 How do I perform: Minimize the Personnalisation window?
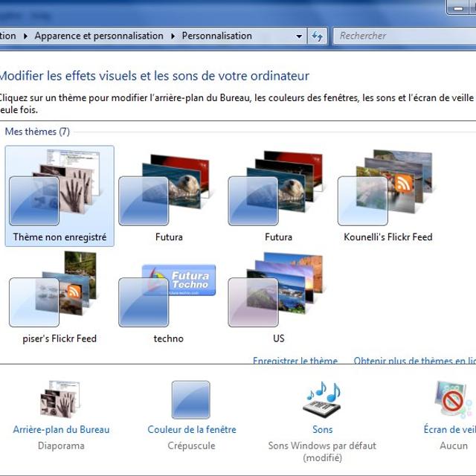pyautogui.click(x=458, y=7)
